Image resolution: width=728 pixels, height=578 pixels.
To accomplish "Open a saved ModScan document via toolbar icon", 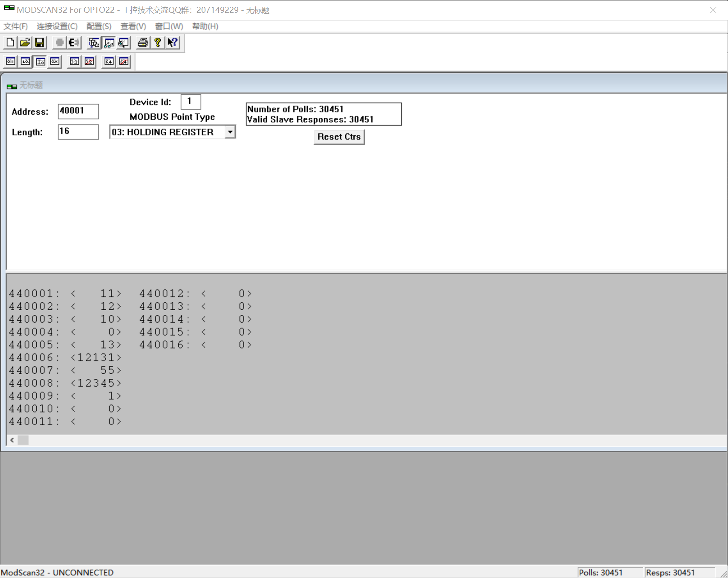I will pos(24,43).
